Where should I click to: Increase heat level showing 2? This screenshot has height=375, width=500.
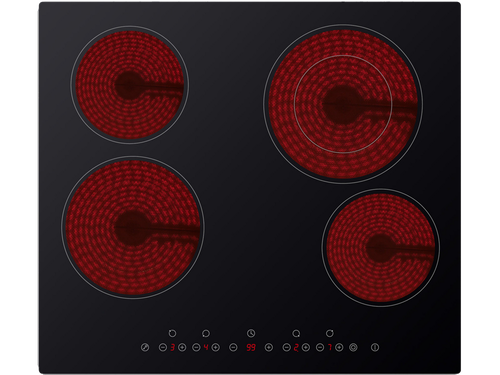tap(306, 347)
